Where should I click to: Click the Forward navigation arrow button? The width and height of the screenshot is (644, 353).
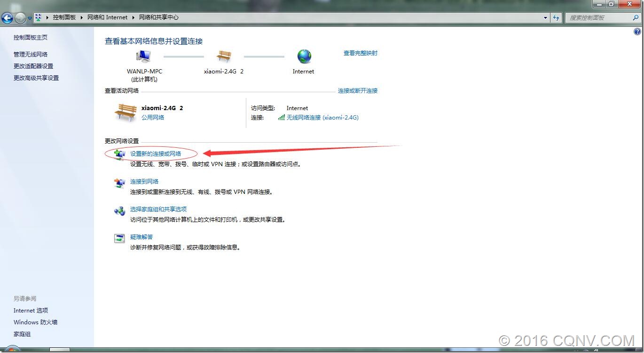pyautogui.click(x=20, y=18)
